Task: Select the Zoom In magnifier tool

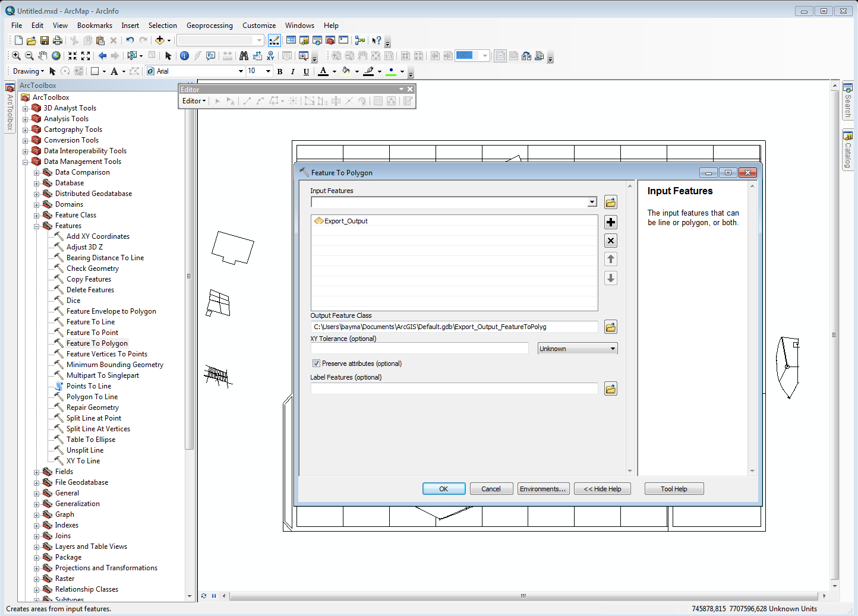Action: tap(16, 56)
